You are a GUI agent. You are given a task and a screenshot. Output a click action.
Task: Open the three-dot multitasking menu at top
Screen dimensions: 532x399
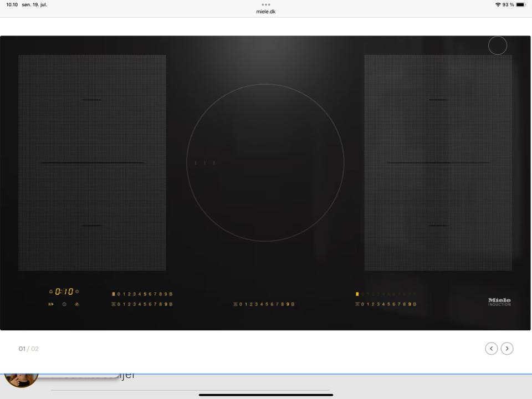pos(266,5)
